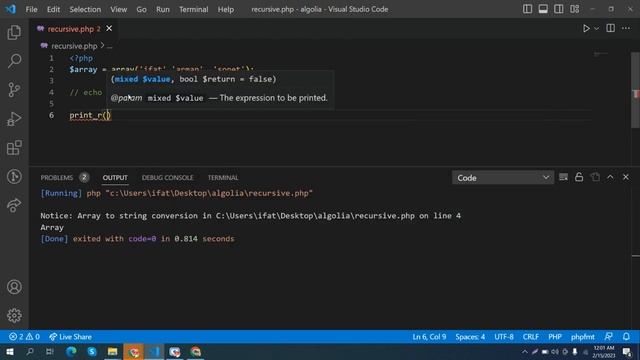
Task: Show hidden tray icons chevron
Action: tap(524, 351)
